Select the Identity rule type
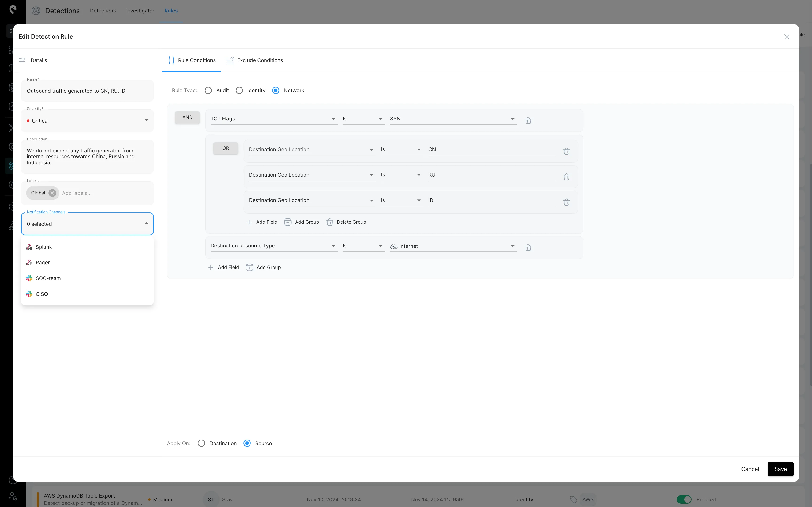Image resolution: width=812 pixels, height=507 pixels. (x=239, y=91)
